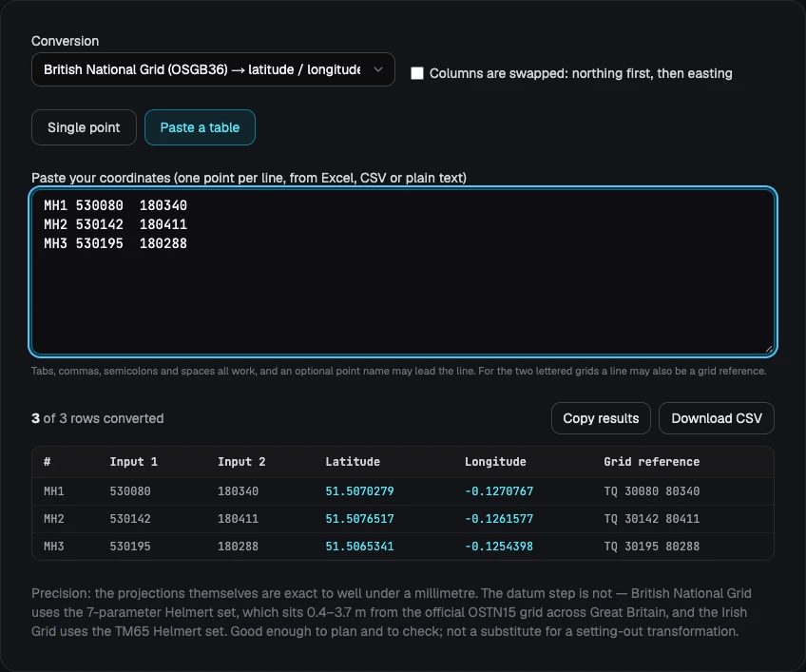
Task: Click the Latitude column header
Action: tap(353, 462)
